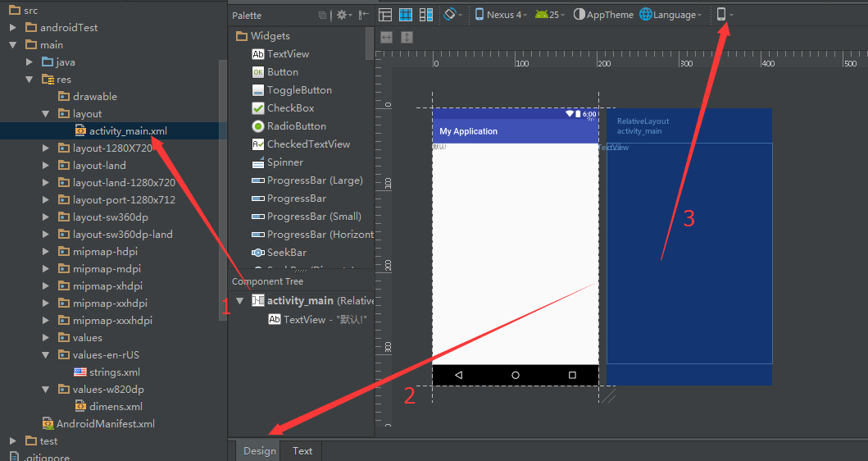Open the Palette settings gear icon
Screen dimensions: 868x461
(343, 15)
